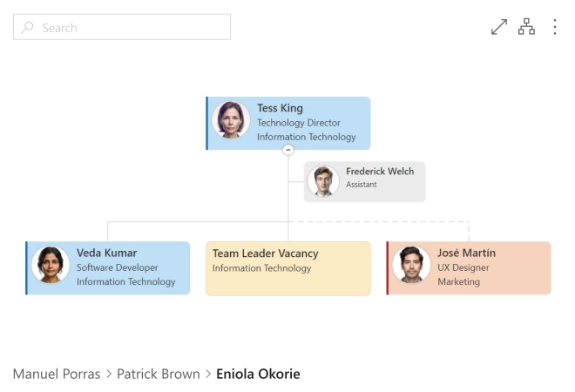The height and width of the screenshot is (392, 575).
Task: Click the expand to fullscreen arrows icon
Action: (499, 27)
